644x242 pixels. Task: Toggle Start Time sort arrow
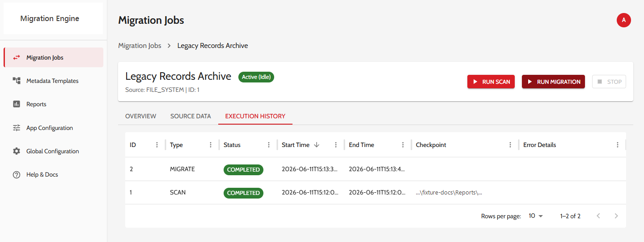317,145
